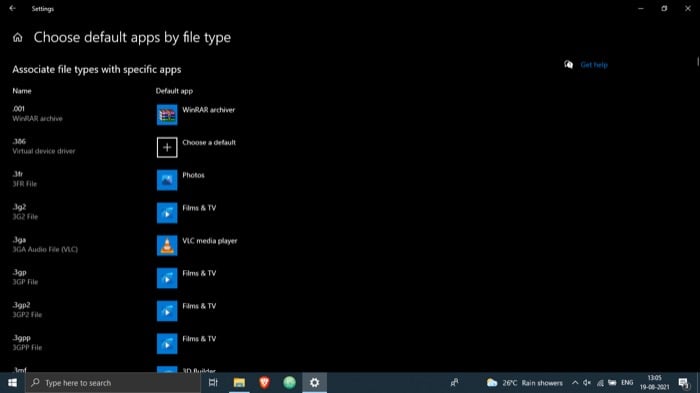
Task: Open the weather widget showing 26°C
Action: (x=525, y=383)
